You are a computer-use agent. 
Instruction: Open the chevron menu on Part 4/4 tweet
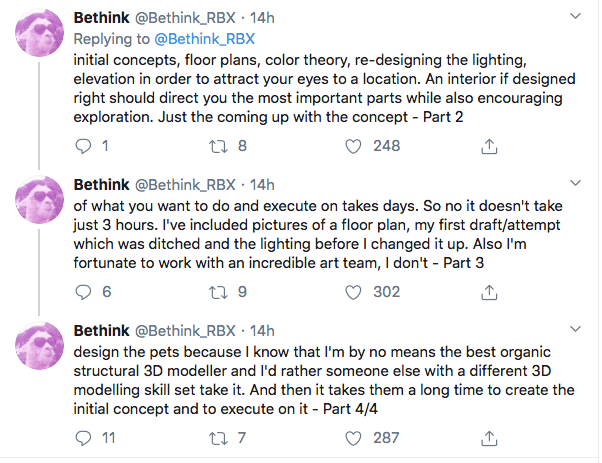tap(572, 330)
